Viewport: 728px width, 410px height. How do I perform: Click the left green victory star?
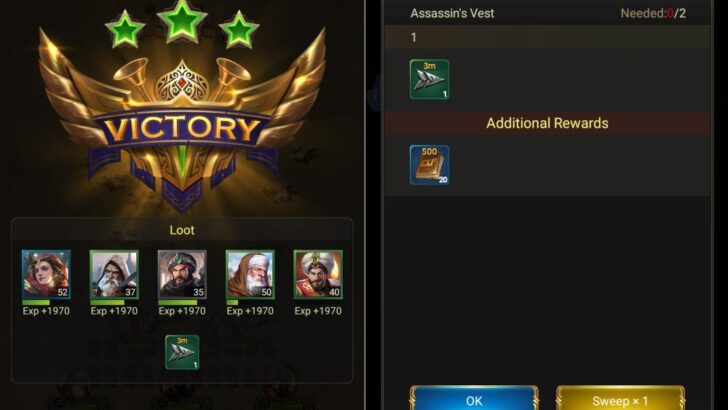[x=125, y=30]
